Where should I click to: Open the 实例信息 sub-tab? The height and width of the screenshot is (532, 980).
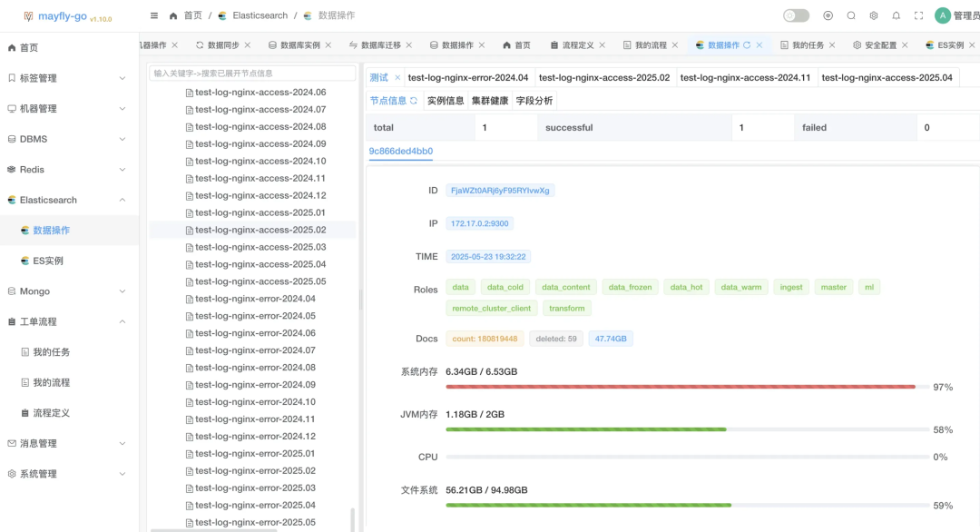point(446,101)
